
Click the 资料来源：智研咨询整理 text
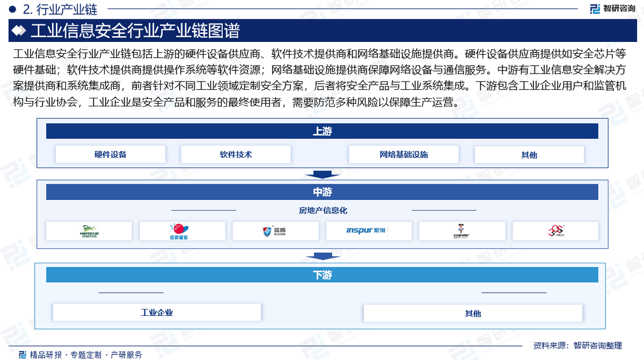click(577, 345)
